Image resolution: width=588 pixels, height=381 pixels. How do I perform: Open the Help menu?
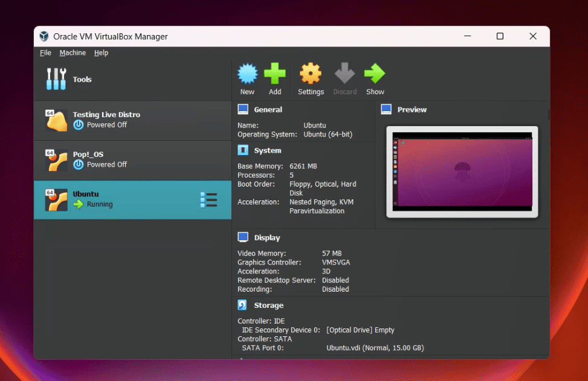[x=101, y=53]
